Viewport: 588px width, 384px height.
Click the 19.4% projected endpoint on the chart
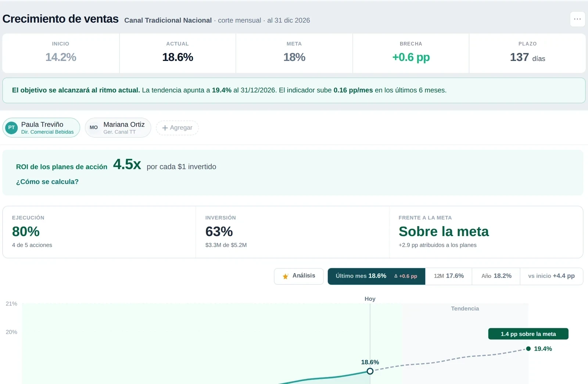[528, 349]
